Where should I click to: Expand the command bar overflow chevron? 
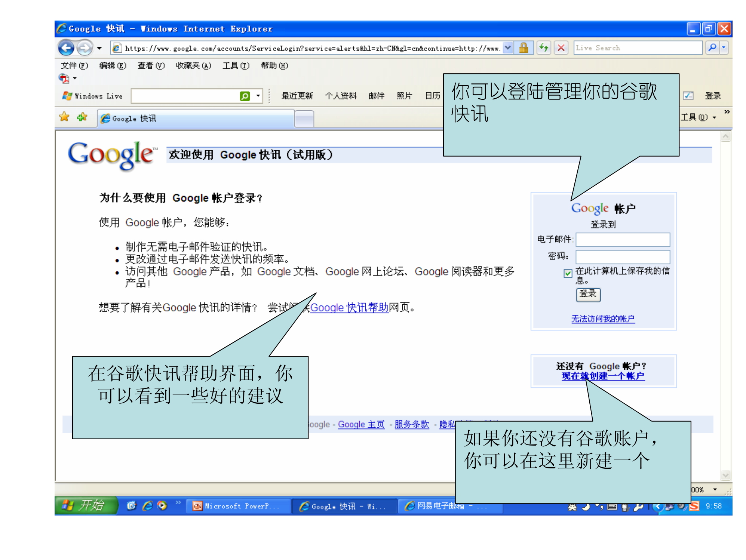[727, 112]
